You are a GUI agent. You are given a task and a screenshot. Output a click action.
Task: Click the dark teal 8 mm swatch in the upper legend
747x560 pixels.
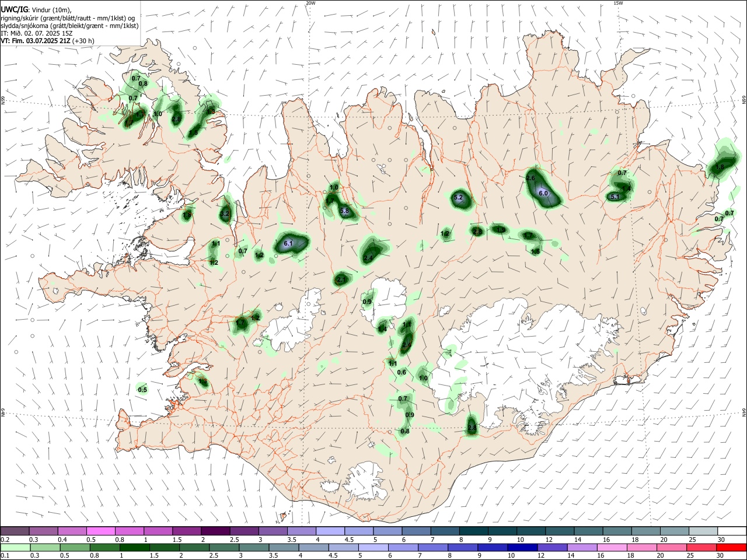pos(474,531)
